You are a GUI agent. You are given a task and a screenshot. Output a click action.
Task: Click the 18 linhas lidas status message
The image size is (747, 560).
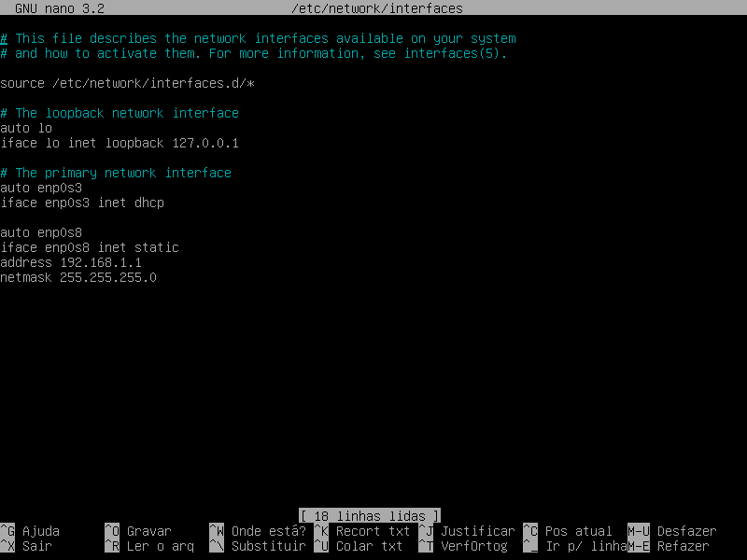coord(370,516)
